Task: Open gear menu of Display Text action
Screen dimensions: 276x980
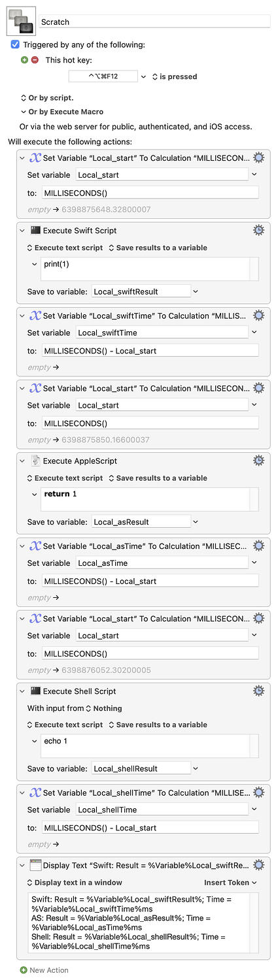Action: click(259, 865)
